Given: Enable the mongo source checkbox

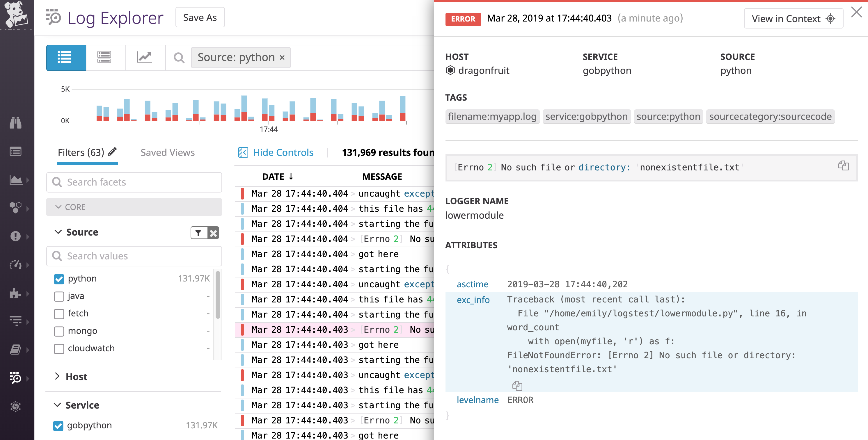Looking at the screenshot, I should pyautogui.click(x=59, y=331).
